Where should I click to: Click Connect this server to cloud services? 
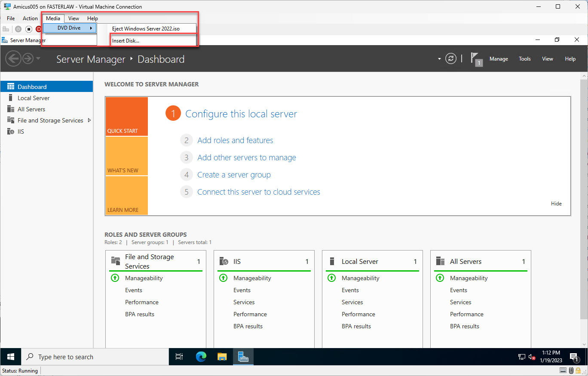coord(259,192)
